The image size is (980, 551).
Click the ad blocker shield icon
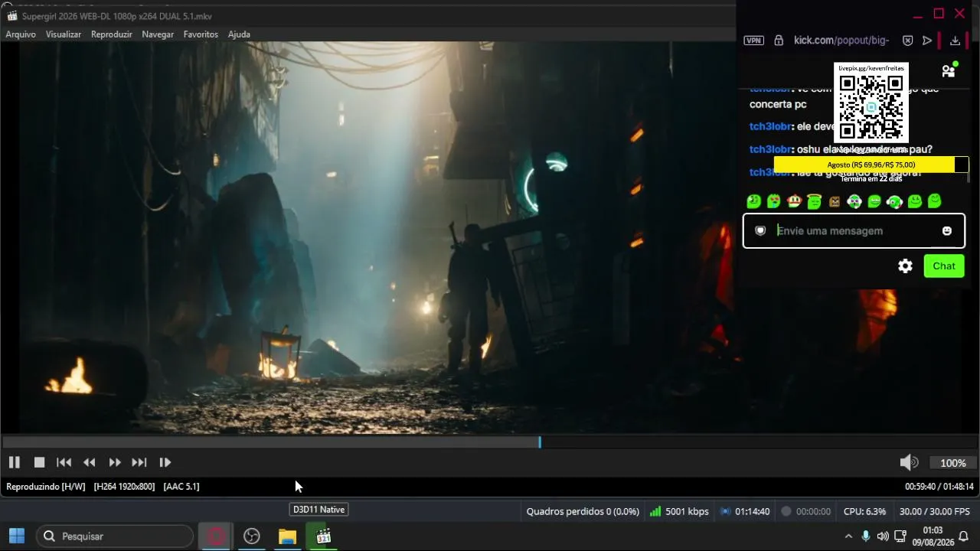[x=907, y=41]
